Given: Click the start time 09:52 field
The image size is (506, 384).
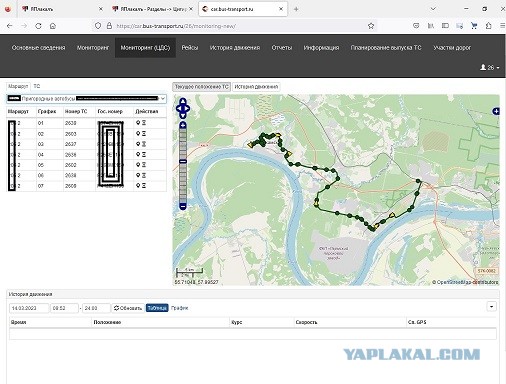Looking at the screenshot, I should pyautogui.click(x=64, y=308).
